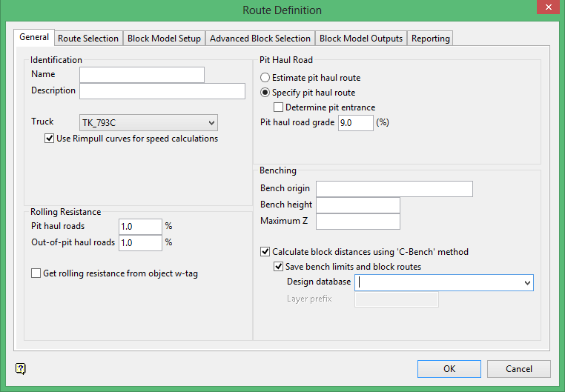Open the Block Model Outputs tab
The width and height of the screenshot is (565, 392).
[361, 39]
